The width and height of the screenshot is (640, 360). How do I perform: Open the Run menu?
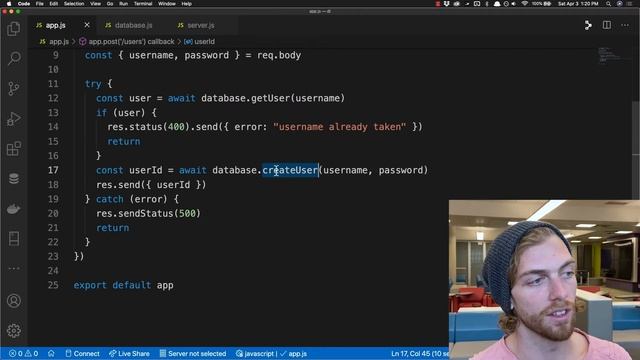click(123, 4)
